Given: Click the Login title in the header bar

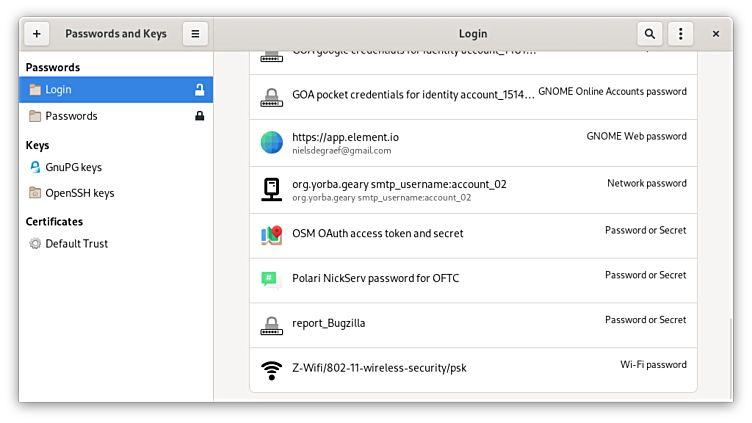Looking at the screenshot, I should 473,34.
